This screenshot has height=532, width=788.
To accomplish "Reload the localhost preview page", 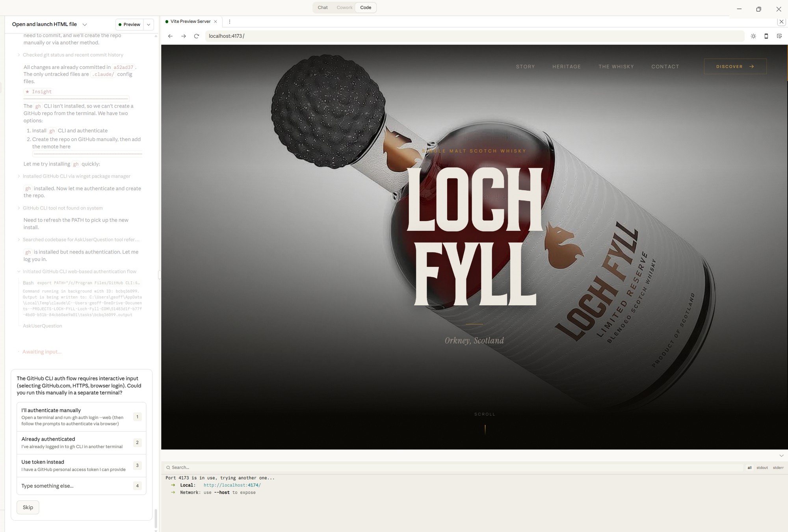I will point(197,36).
